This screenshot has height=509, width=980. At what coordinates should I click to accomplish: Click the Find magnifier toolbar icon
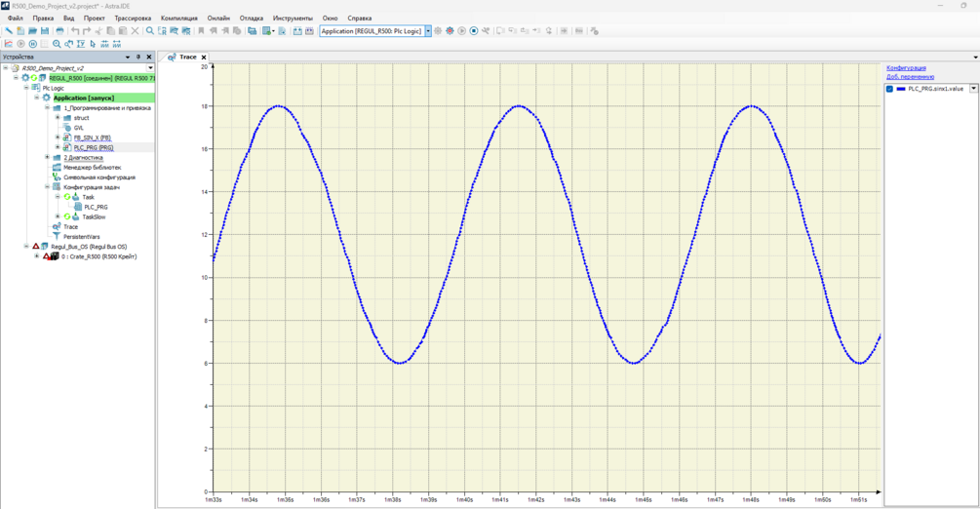(x=150, y=31)
